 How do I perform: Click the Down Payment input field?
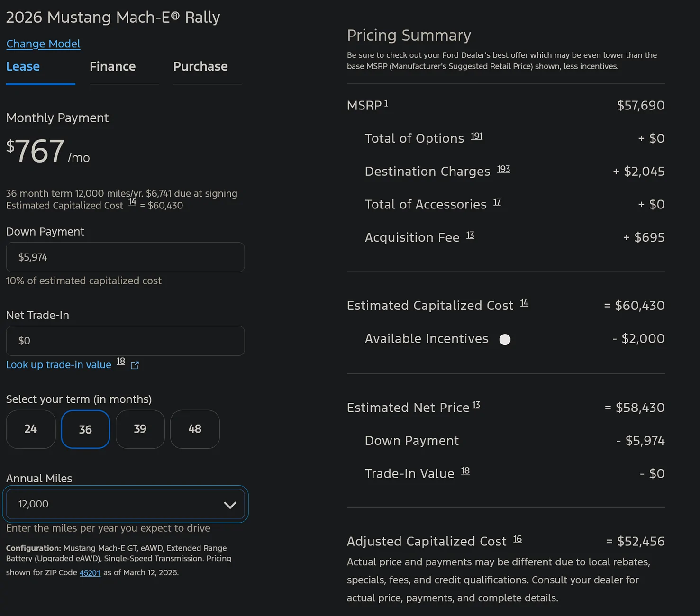tap(125, 257)
